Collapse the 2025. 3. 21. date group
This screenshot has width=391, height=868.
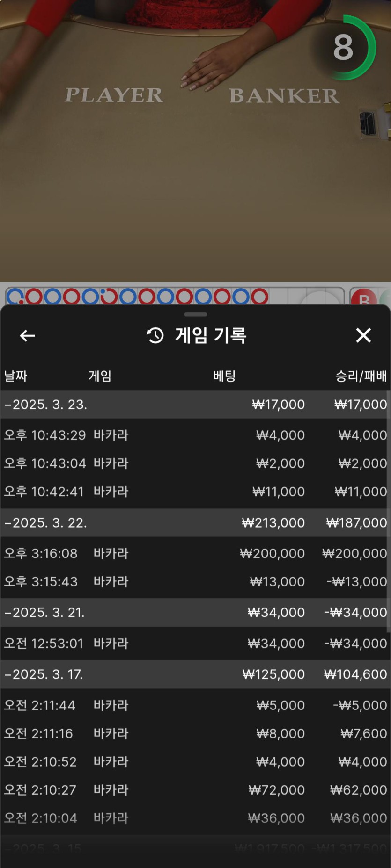(45, 612)
